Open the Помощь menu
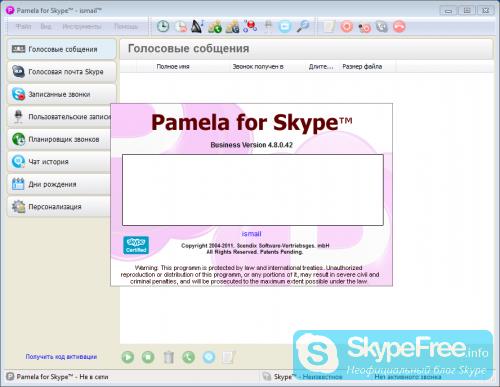This screenshot has height=387, width=500. pos(126,26)
